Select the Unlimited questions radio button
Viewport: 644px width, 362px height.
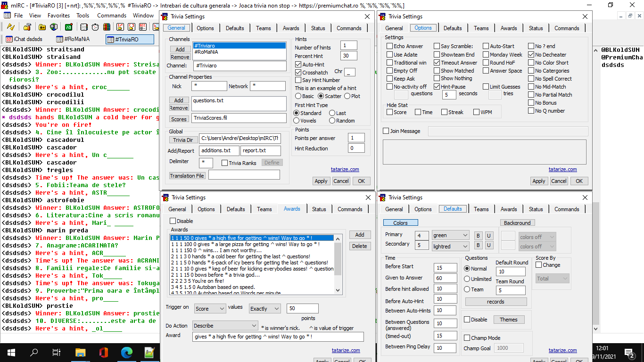coord(467,279)
